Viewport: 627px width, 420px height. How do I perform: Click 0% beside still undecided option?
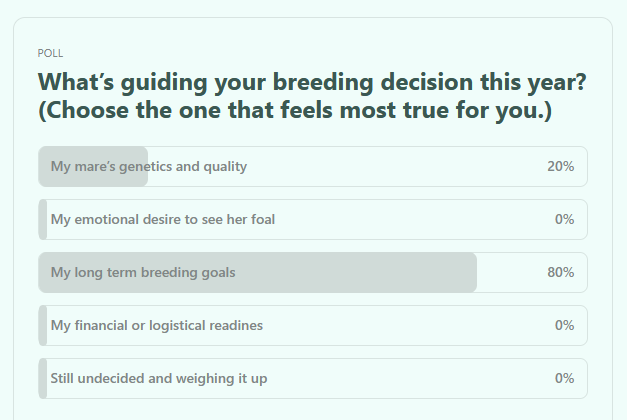point(564,378)
